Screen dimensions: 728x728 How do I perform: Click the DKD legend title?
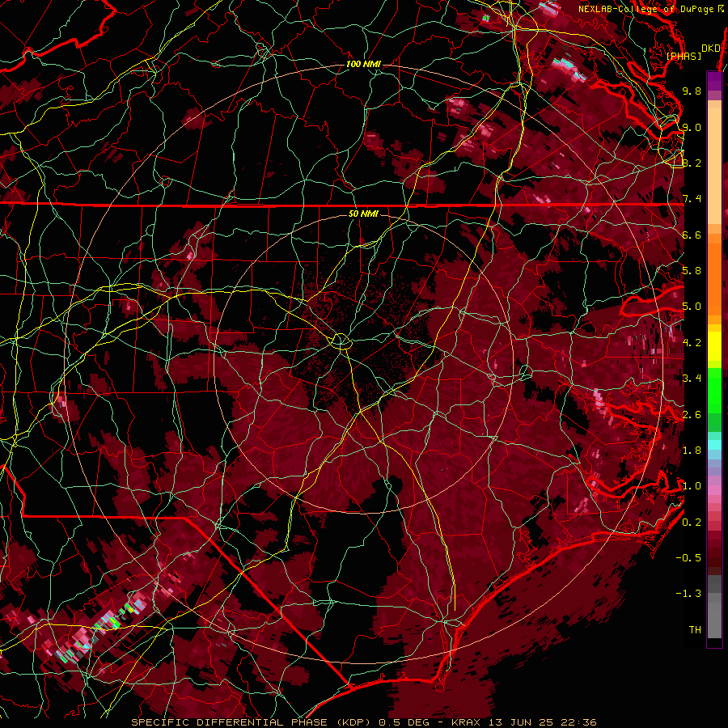pyautogui.click(x=710, y=49)
